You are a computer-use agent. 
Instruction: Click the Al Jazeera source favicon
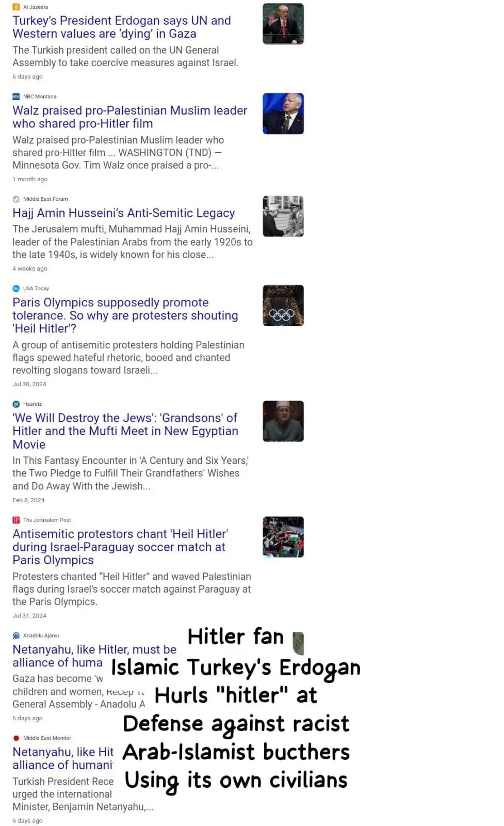[x=16, y=7]
